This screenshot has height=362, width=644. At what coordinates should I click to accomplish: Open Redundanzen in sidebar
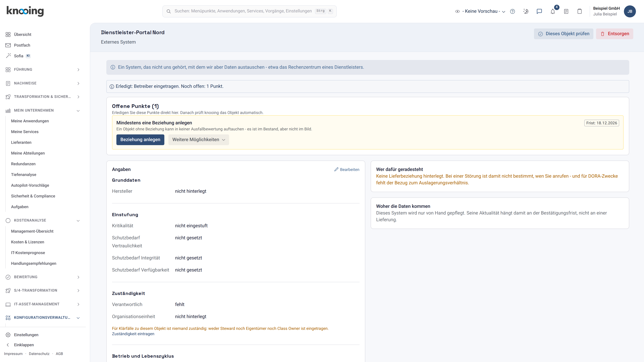[23, 164]
